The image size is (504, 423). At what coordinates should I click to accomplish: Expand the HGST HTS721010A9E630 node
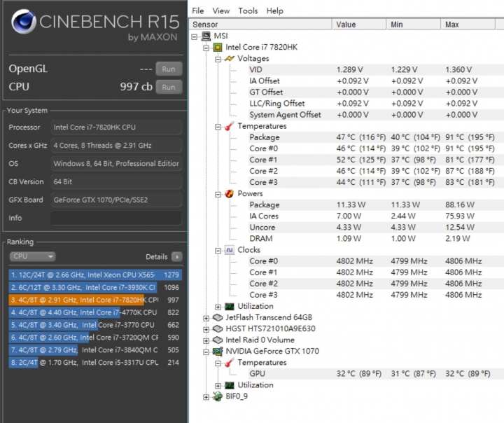point(206,330)
